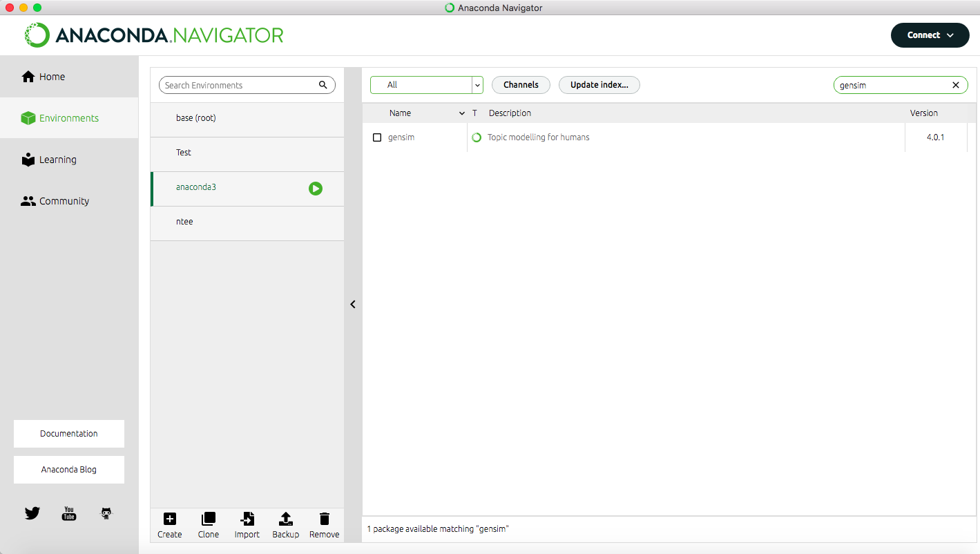The image size is (980, 554).
Task: Tick the gensim package checkbox
Action: (377, 137)
